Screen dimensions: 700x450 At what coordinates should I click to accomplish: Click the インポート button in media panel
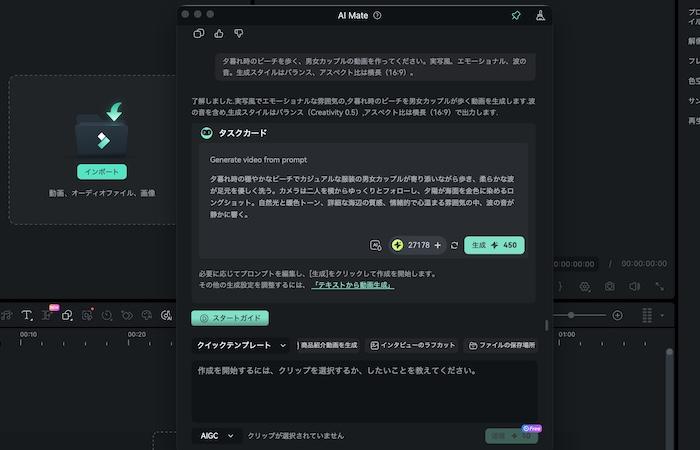click(x=102, y=171)
